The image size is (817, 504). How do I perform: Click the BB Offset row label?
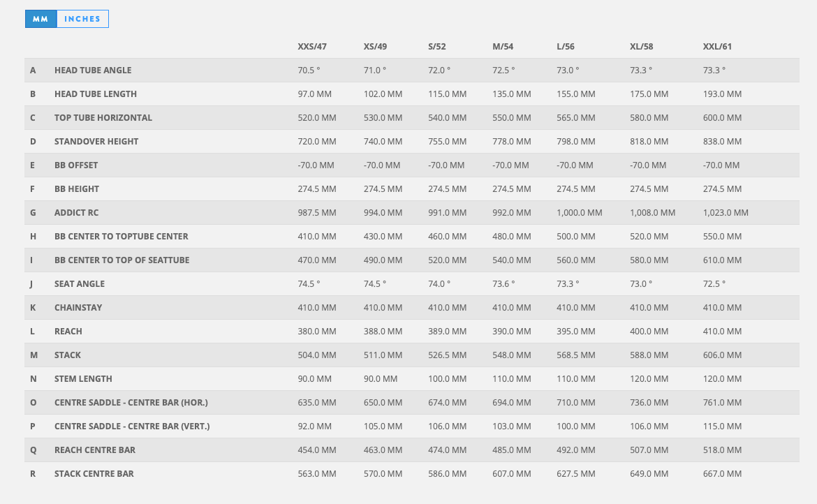pyautogui.click(x=76, y=165)
